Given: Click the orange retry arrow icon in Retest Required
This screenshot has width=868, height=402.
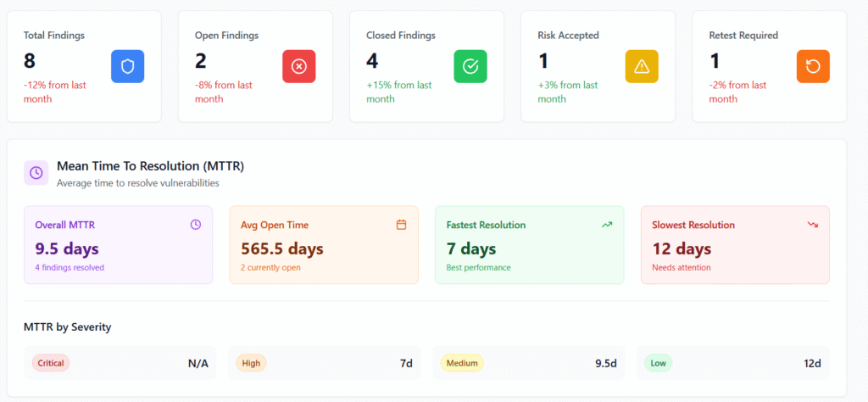Looking at the screenshot, I should point(813,66).
